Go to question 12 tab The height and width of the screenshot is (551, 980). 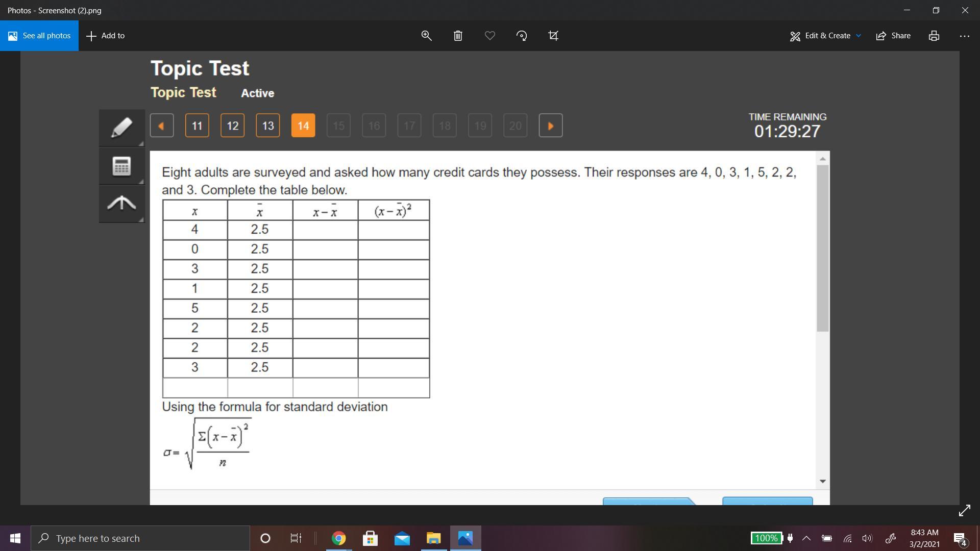click(x=232, y=126)
